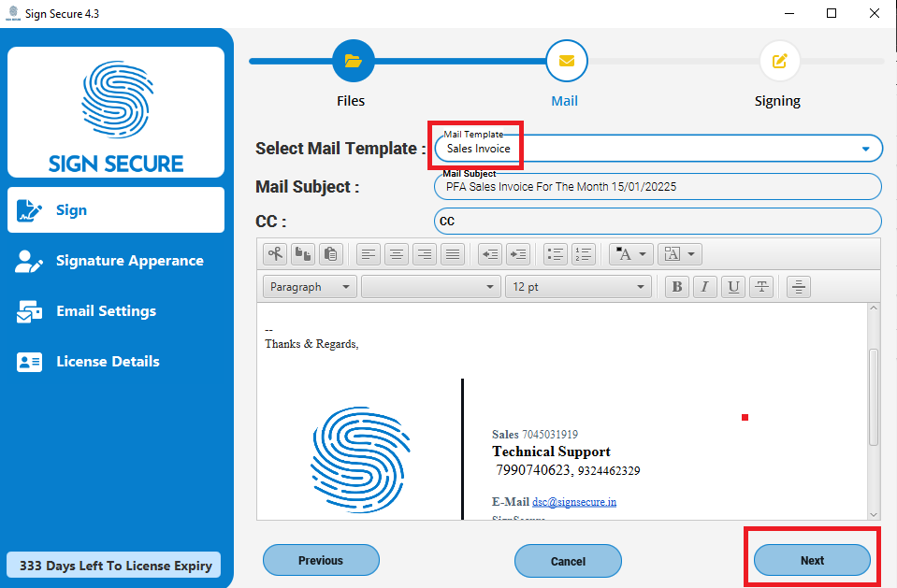Click the Cancel button
897x588 pixels.
[568, 561]
